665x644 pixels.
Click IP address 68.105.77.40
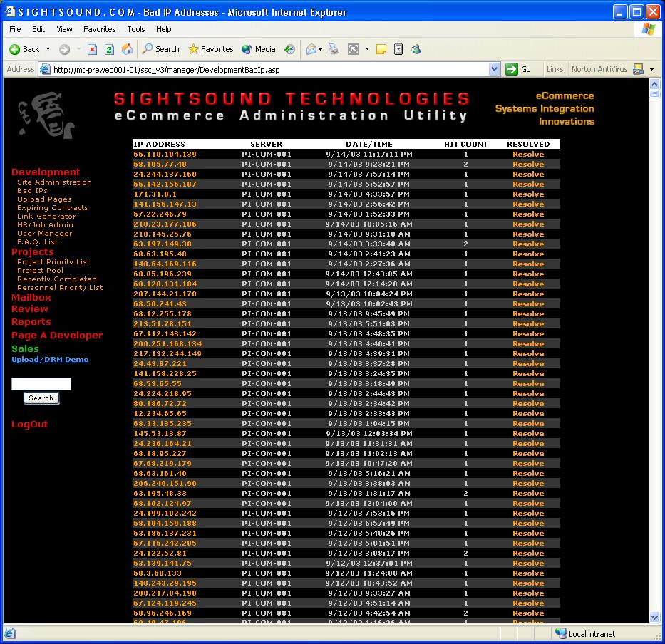pos(160,164)
